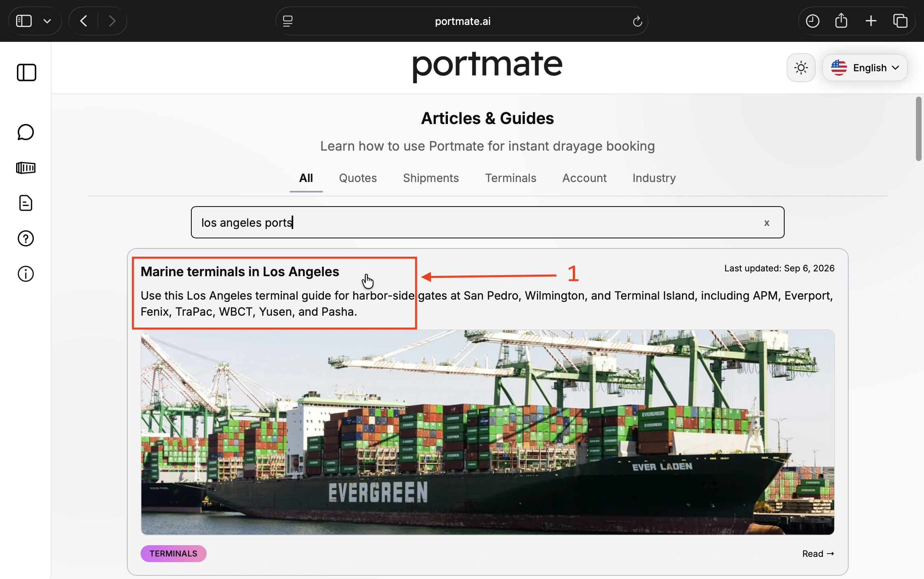Click the 'Articles & Guides' heading
The height and width of the screenshot is (579, 924).
click(x=487, y=118)
